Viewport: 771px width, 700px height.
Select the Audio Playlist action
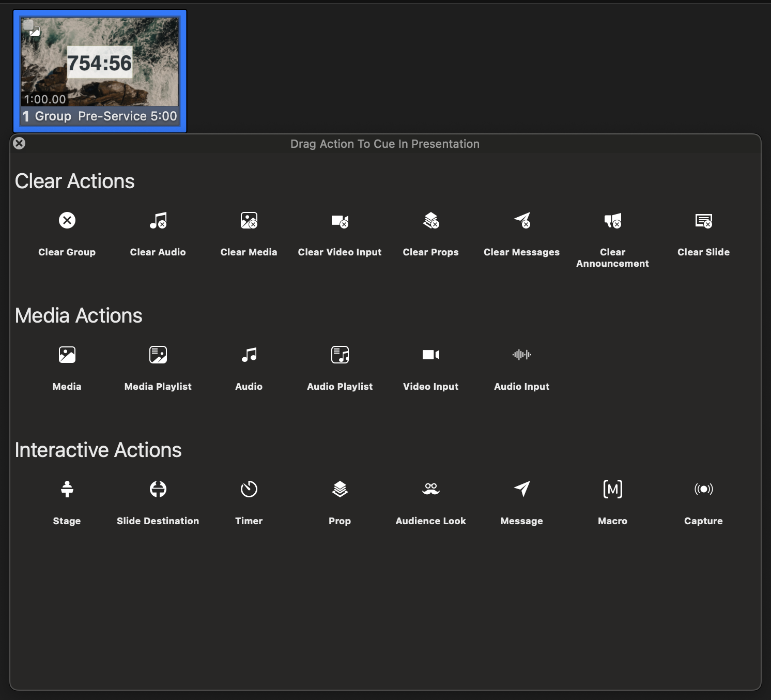coord(340,355)
